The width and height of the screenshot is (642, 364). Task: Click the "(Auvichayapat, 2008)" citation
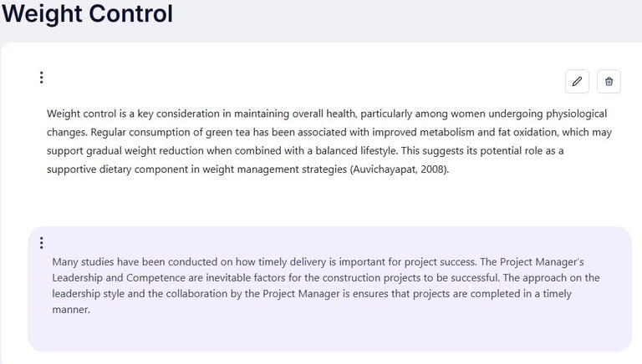(399, 169)
